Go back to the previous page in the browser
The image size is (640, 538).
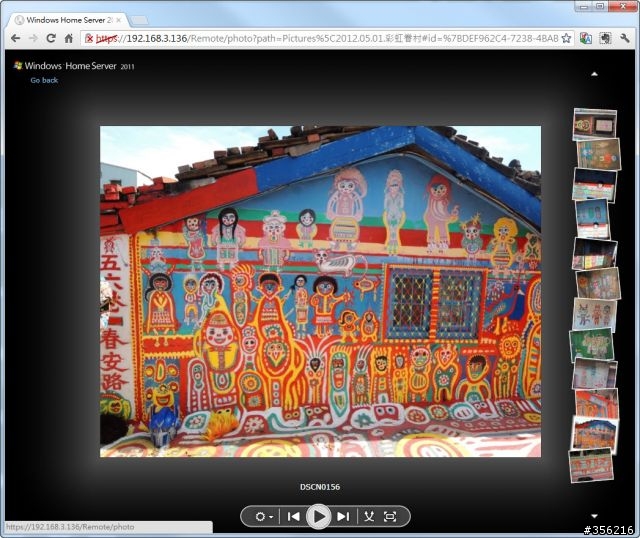point(16,38)
